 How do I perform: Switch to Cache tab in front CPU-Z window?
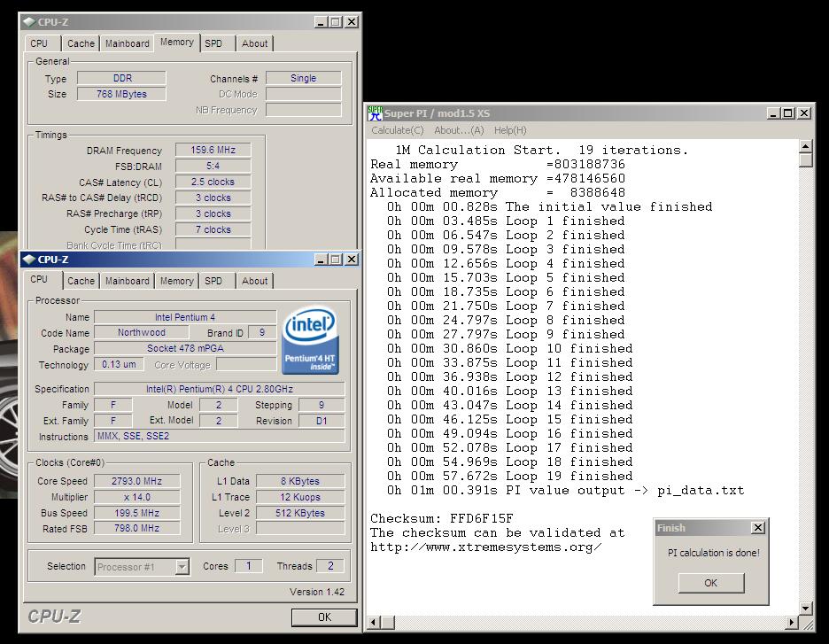click(x=81, y=281)
